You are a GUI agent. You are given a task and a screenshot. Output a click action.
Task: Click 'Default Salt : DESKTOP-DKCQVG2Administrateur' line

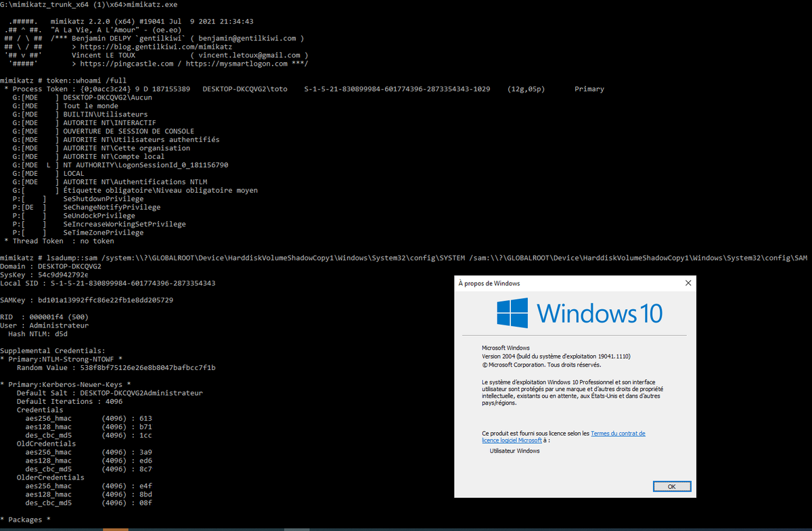tap(110, 393)
